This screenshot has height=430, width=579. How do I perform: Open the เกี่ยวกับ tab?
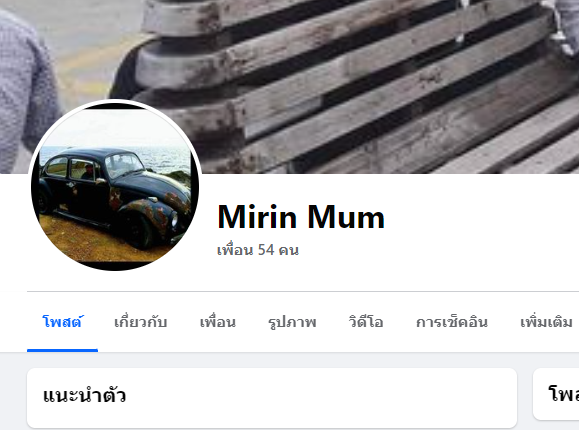coord(141,322)
